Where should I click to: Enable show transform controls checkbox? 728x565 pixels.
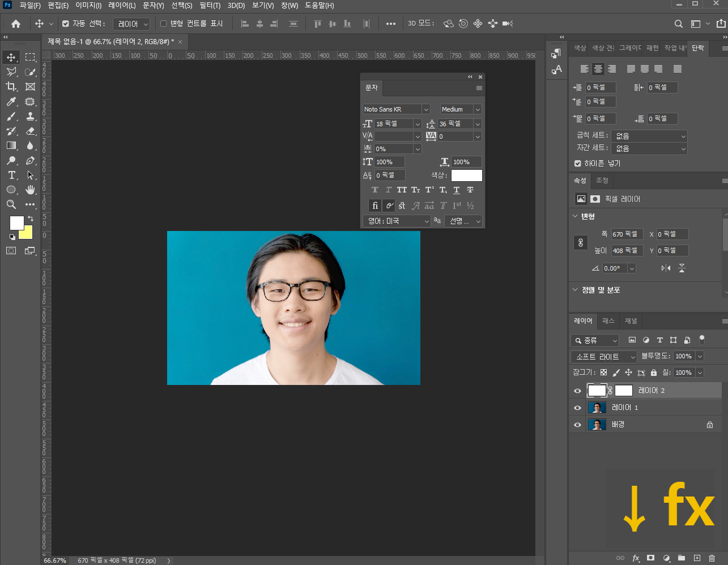tap(164, 24)
